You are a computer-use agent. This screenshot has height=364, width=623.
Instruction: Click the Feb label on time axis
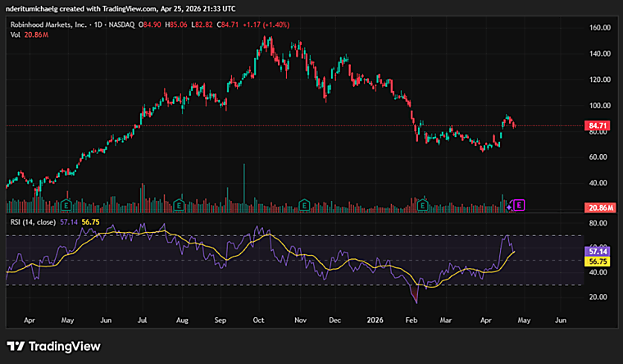point(412,321)
